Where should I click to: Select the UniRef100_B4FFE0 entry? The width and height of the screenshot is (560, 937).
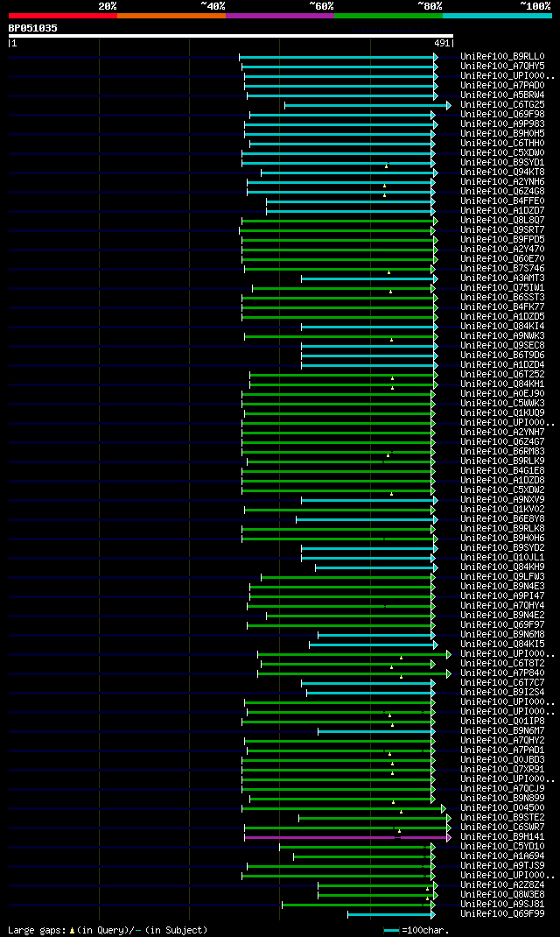tap(502, 201)
